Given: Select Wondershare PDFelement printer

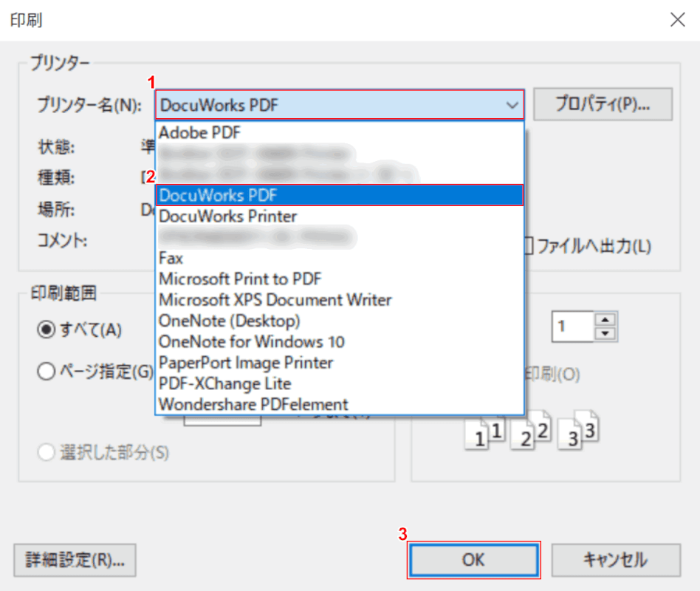Looking at the screenshot, I should click(253, 405).
